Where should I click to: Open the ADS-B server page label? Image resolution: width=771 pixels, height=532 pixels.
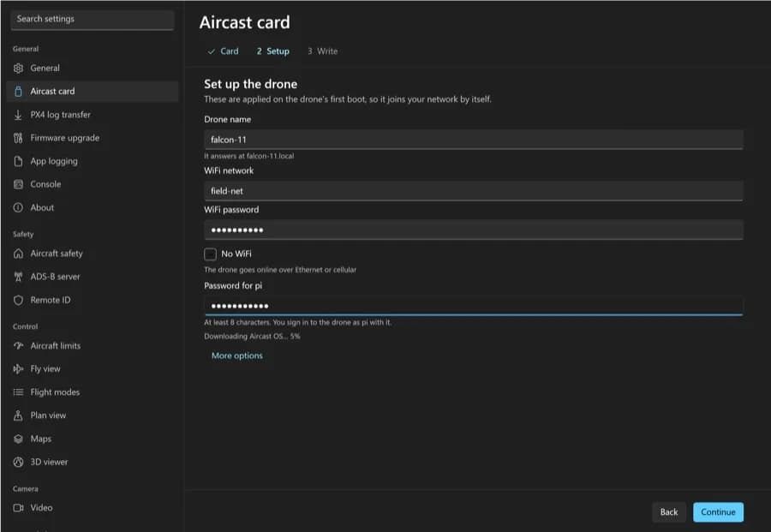pos(55,277)
